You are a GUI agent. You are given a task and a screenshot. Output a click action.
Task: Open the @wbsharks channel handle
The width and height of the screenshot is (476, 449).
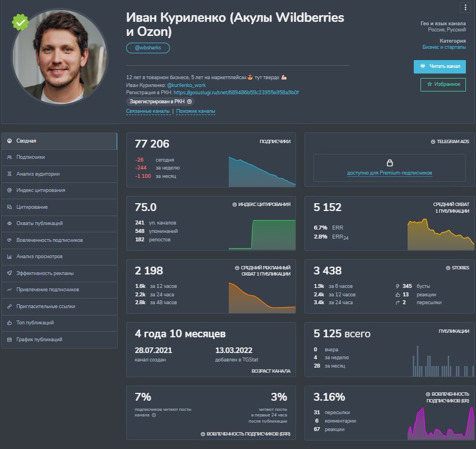(x=148, y=48)
